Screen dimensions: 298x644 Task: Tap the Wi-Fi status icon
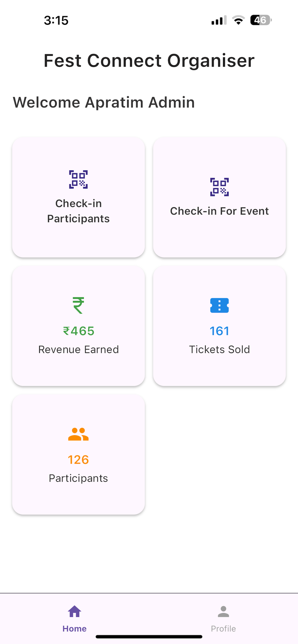pyautogui.click(x=238, y=20)
